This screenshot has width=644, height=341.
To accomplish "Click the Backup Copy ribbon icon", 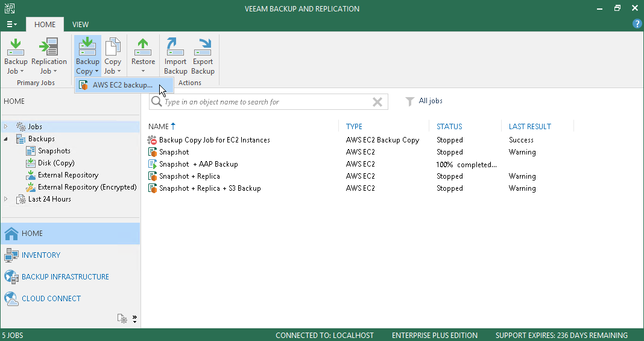I will [87, 47].
